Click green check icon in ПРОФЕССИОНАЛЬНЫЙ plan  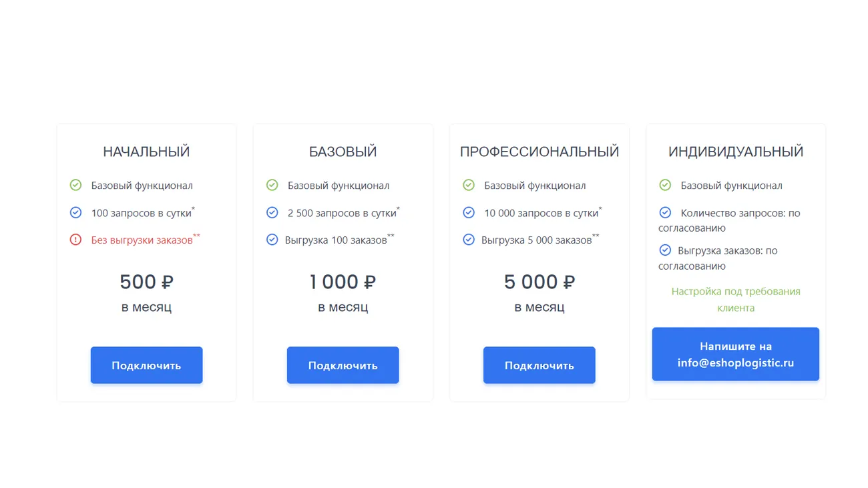[x=469, y=185]
